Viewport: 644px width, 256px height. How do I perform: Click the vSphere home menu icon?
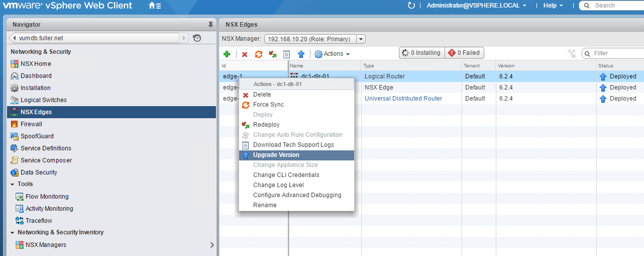click(x=155, y=6)
